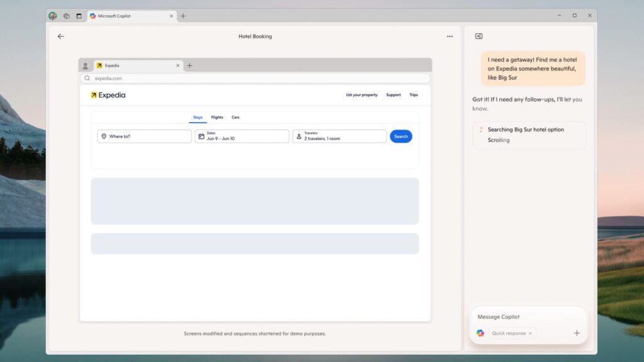
Task: Click the blue Search button
Action: tap(401, 136)
